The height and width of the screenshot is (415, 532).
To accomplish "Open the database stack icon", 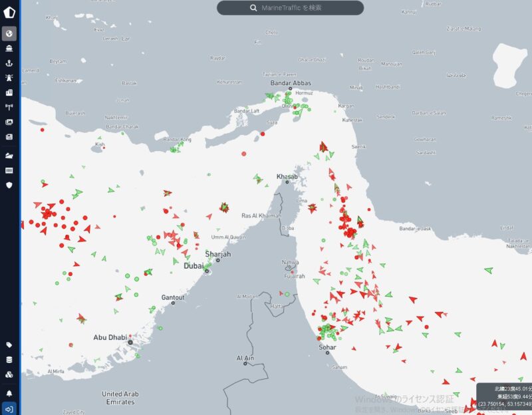I will point(9,360).
